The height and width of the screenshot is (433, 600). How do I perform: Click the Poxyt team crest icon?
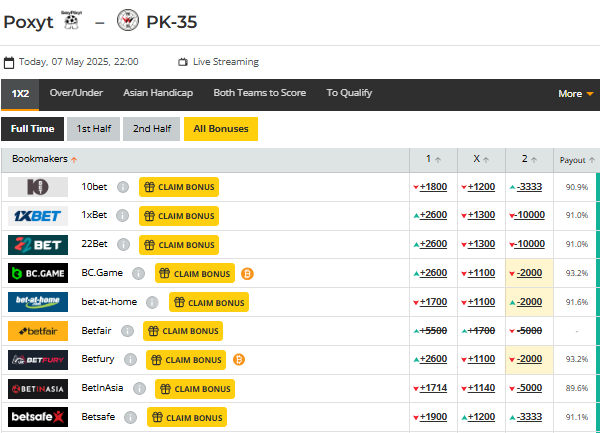click(x=72, y=20)
